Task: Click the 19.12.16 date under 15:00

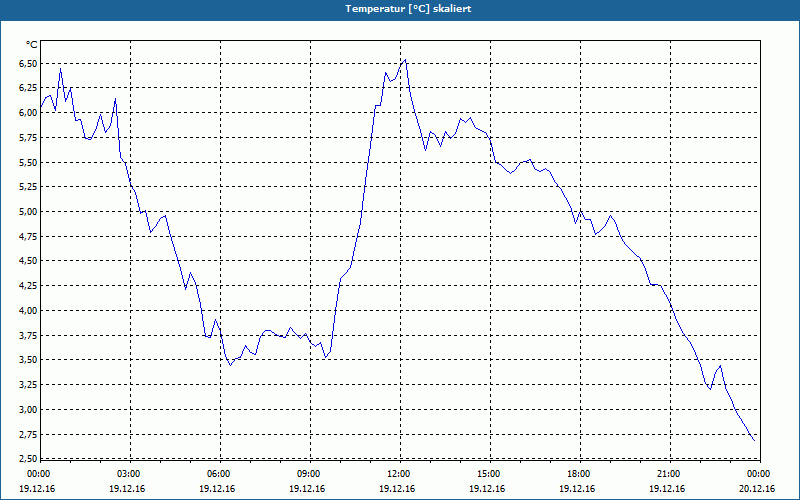Action: pos(487,489)
